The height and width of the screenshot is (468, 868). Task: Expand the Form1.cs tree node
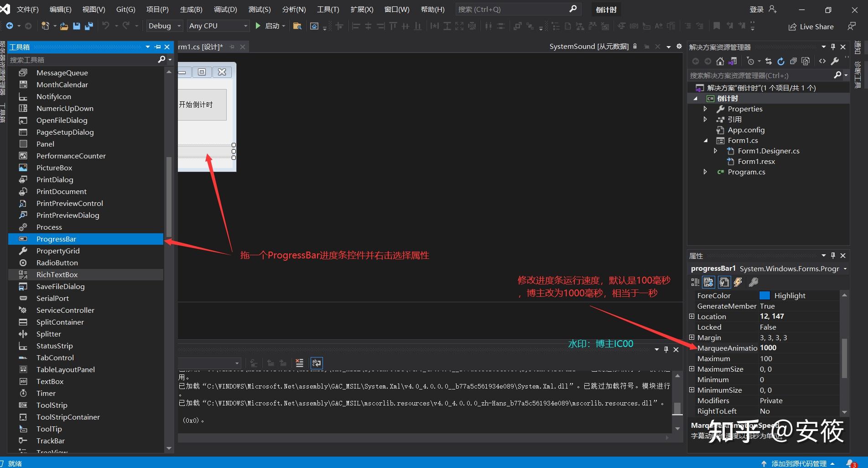click(706, 140)
